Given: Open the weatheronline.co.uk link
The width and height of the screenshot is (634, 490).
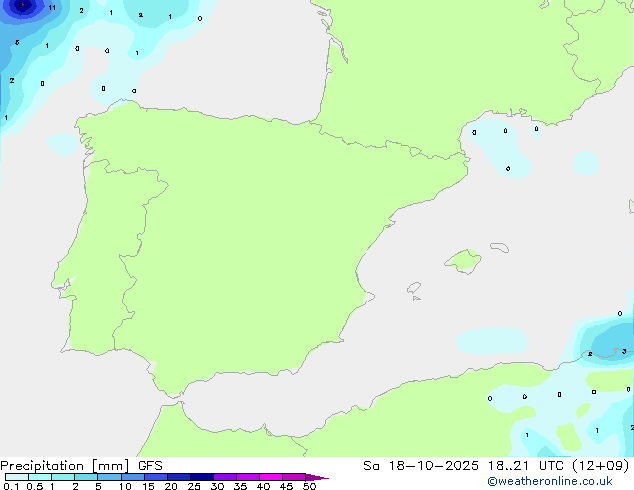Looking at the screenshot, I should (x=550, y=481).
